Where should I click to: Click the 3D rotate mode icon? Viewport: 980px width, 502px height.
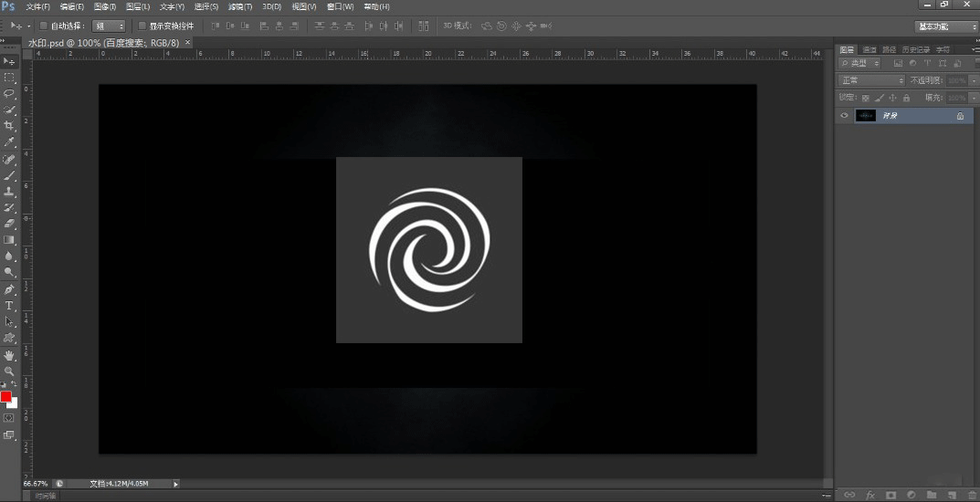click(486, 26)
